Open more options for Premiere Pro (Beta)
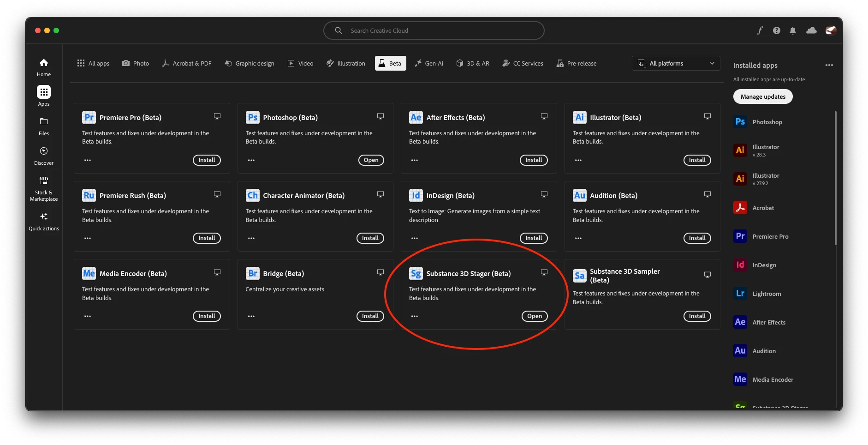The image size is (868, 445). [88, 160]
